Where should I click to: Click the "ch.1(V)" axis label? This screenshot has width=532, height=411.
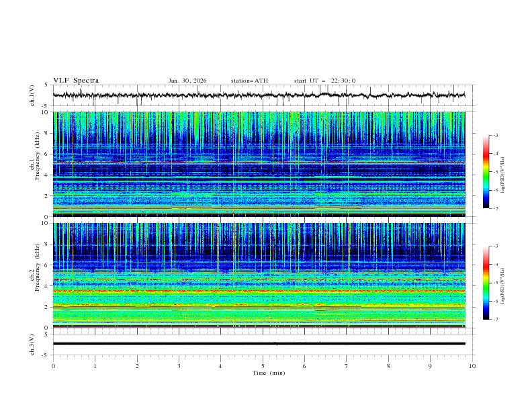(32, 95)
